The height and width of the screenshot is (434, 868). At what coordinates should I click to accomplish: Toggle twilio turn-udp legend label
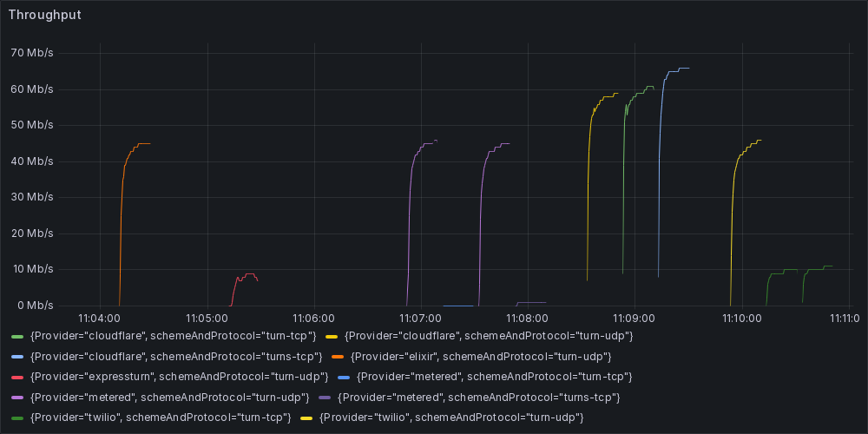coord(450,418)
